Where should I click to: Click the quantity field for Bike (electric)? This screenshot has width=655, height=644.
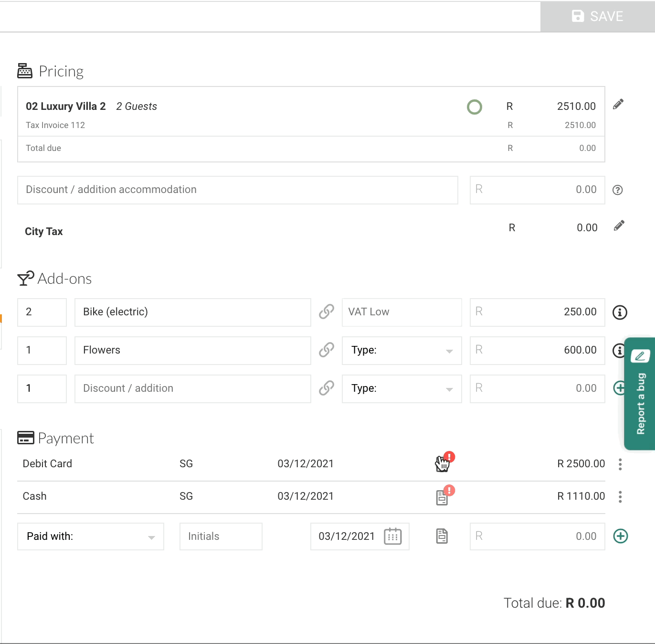(42, 312)
